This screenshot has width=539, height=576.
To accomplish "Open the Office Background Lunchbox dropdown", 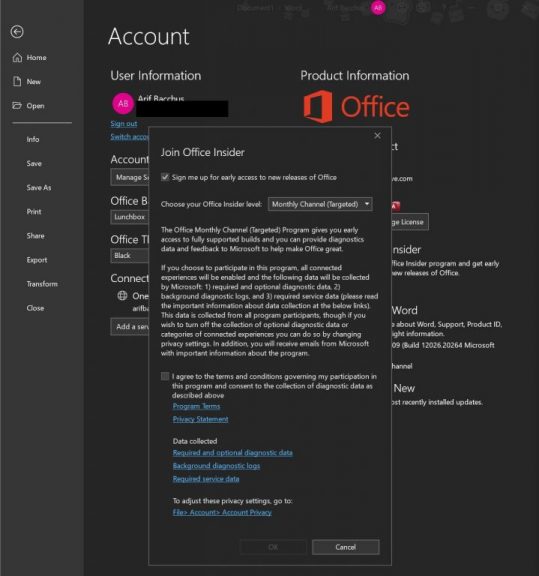I will (x=129, y=217).
